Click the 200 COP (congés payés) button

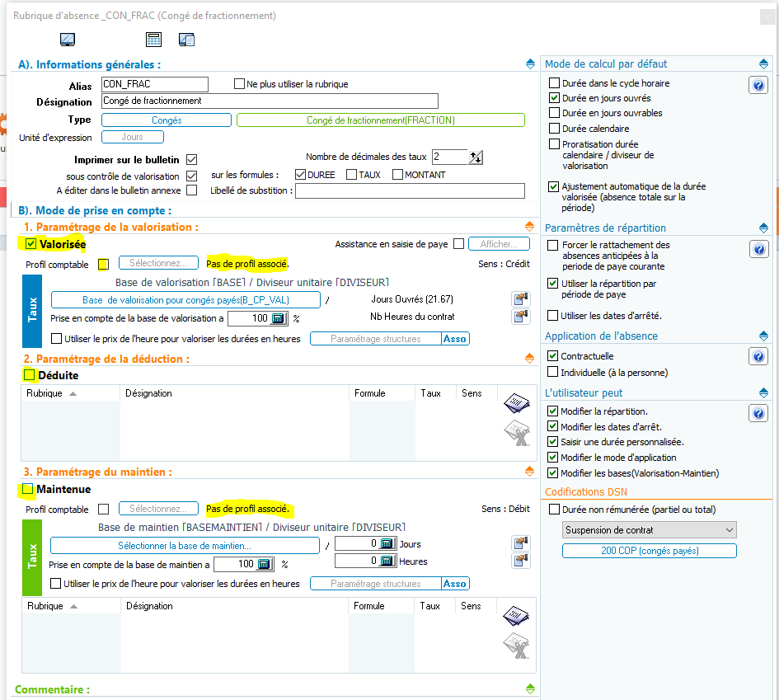[x=650, y=551]
